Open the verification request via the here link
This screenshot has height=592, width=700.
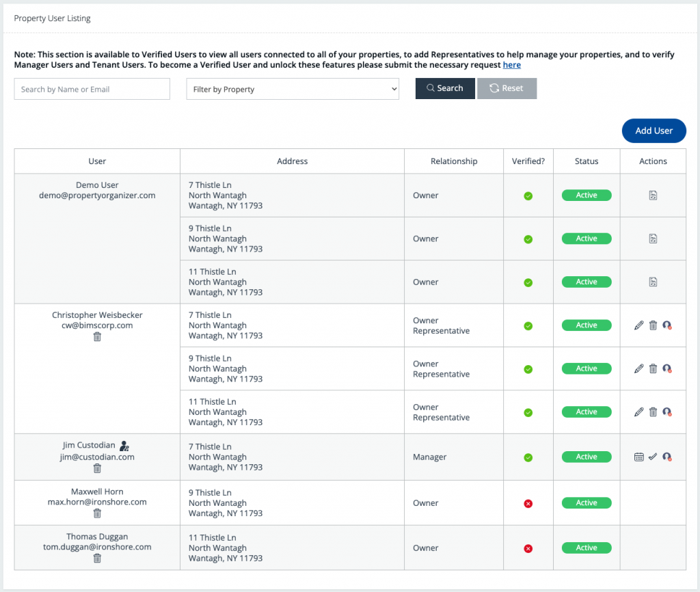[512, 64]
